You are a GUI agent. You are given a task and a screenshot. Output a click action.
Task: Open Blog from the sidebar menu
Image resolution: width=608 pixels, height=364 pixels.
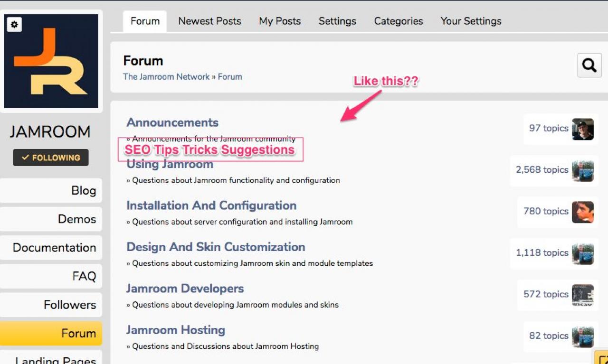[x=84, y=191]
